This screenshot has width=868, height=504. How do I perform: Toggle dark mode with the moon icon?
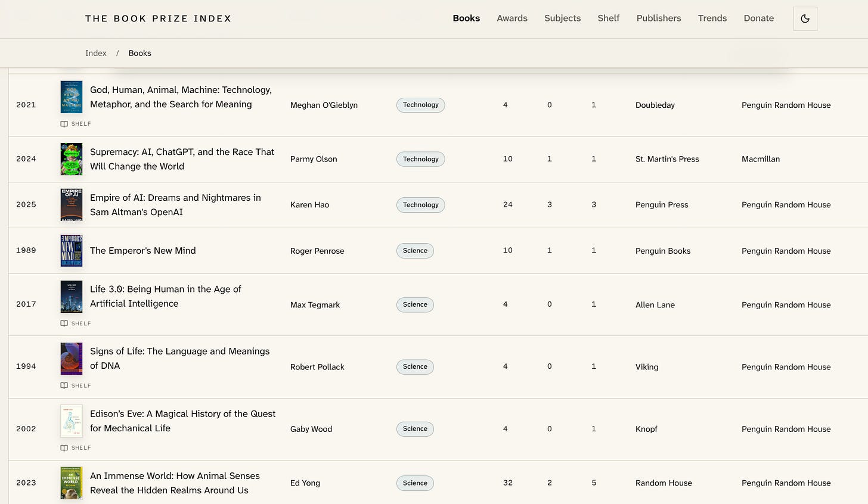point(805,18)
